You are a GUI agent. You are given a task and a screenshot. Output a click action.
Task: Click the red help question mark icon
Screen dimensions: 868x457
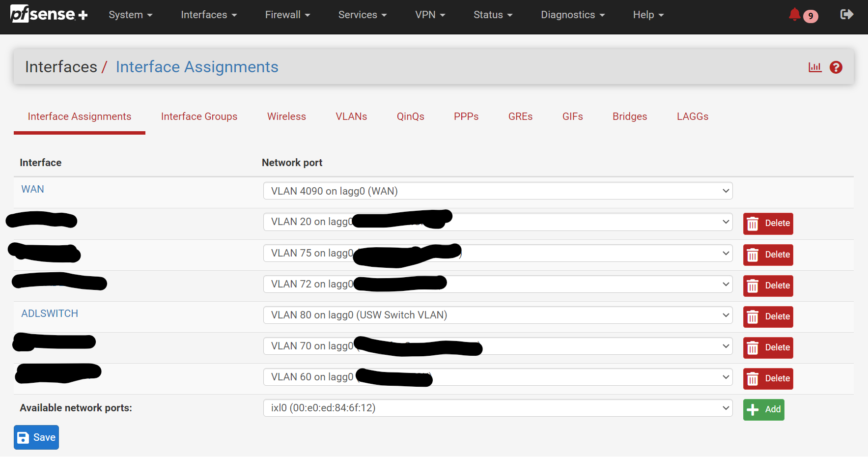[836, 67]
